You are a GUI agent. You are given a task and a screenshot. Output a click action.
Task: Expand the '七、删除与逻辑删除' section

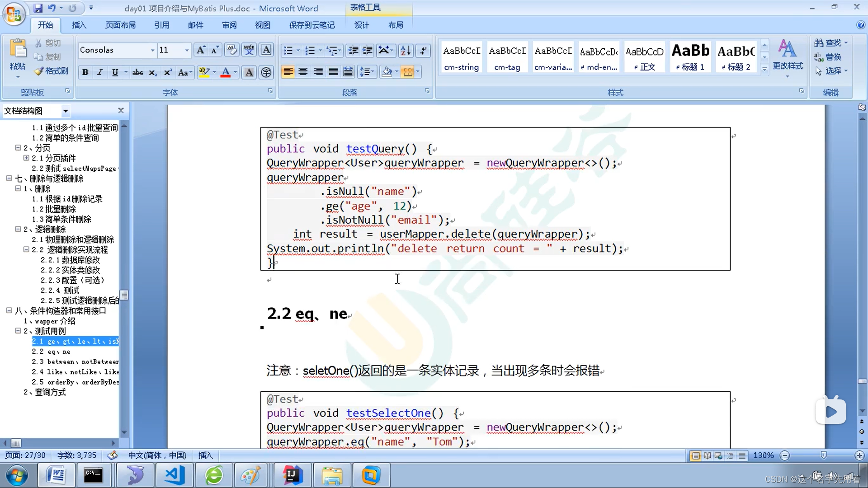(x=9, y=178)
